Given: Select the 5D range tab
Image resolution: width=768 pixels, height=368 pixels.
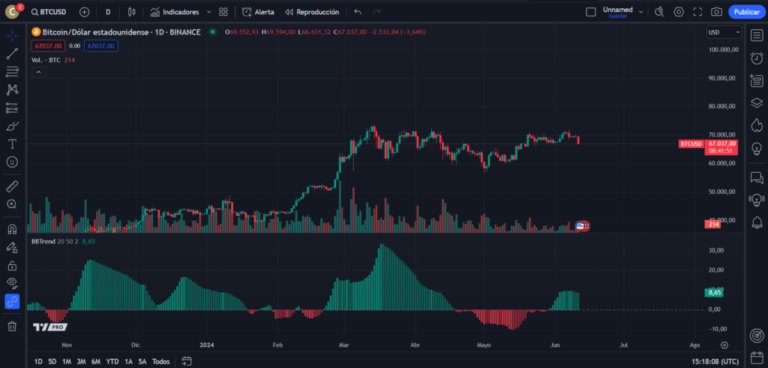Looking at the screenshot, I should tap(52, 362).
